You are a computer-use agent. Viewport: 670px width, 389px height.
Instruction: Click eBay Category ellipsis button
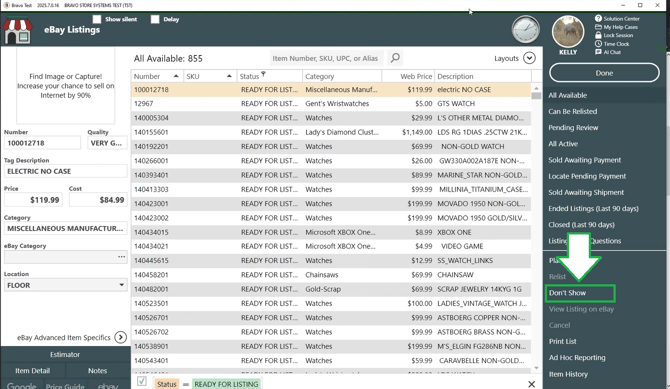[x=121, y=256]
